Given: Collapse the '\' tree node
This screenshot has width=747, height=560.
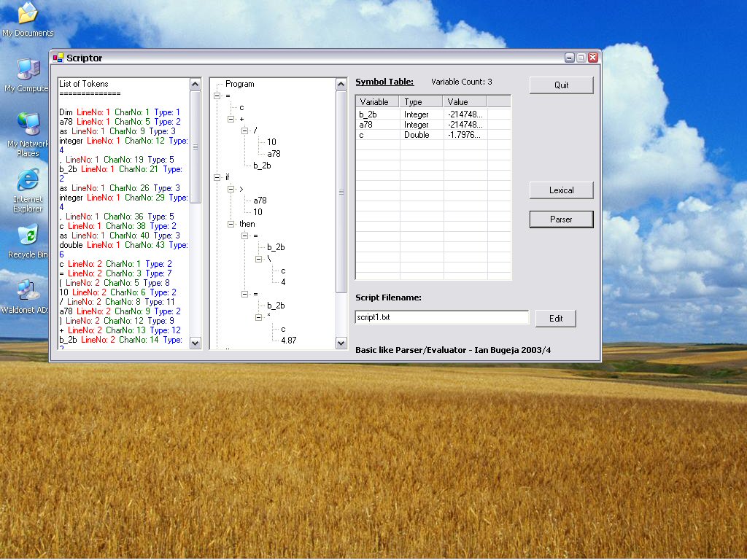Looking at the screenshot, I should pos(259,259).
